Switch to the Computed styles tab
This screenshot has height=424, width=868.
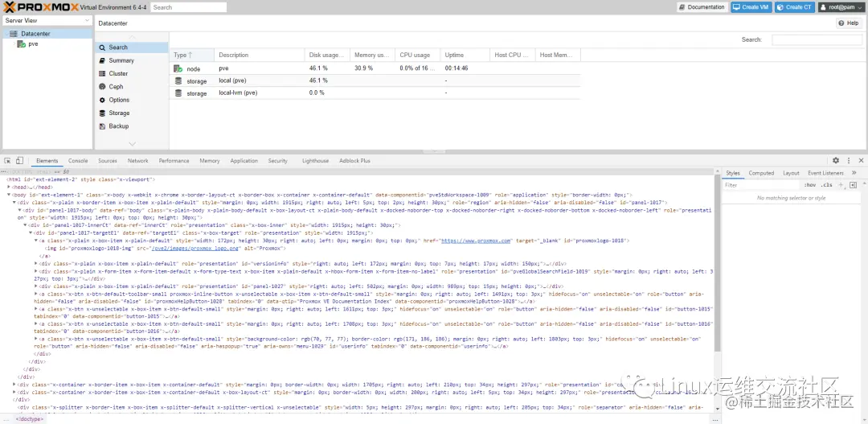tap(761, 173)
